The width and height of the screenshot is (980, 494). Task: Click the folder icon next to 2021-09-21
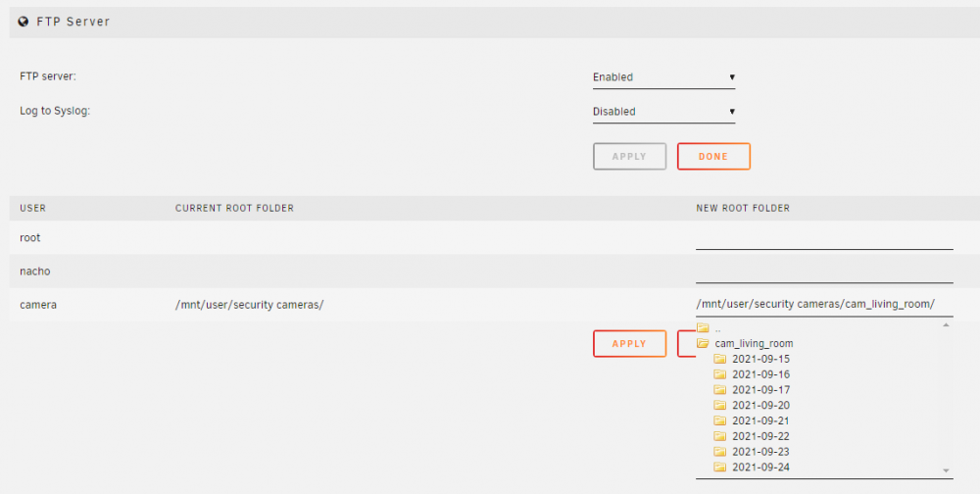(720, 420)
